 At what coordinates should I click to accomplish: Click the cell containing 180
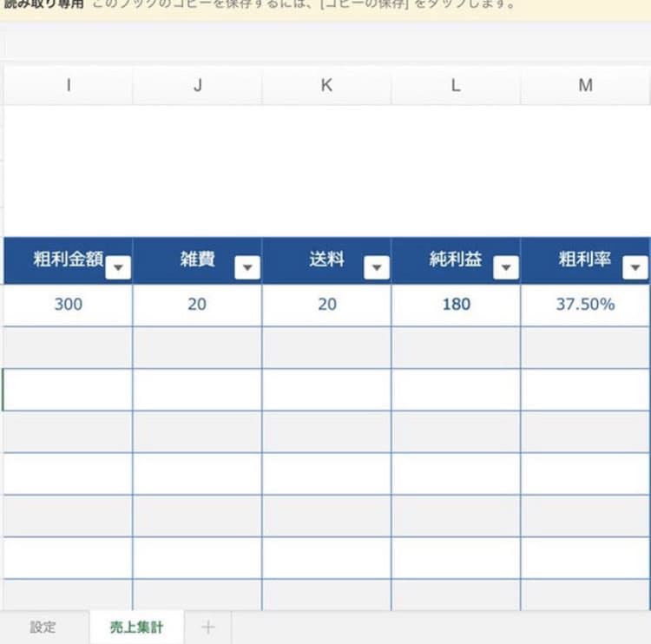[x=456, y=306]
